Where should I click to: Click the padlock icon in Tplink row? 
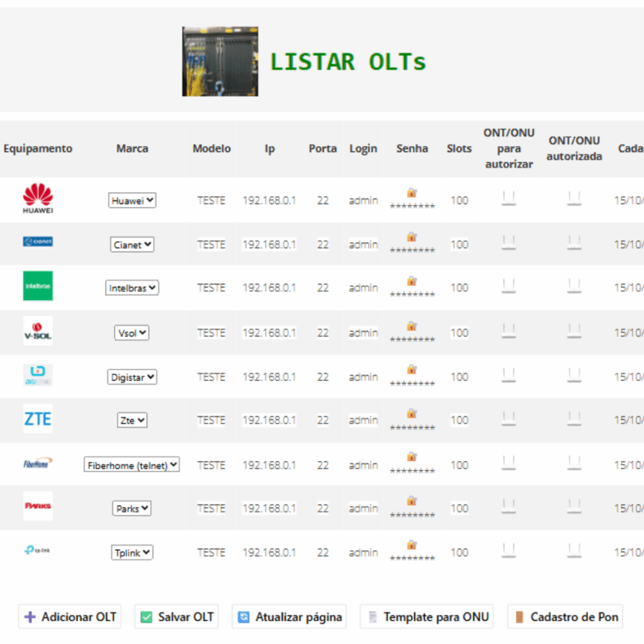click(412, 545)
